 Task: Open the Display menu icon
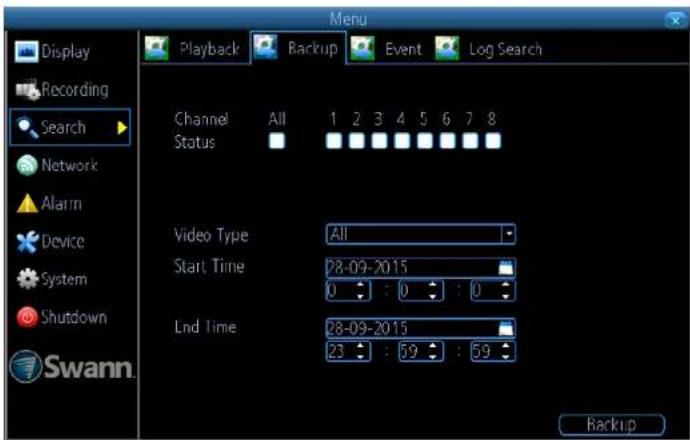(x=26, y=51)
